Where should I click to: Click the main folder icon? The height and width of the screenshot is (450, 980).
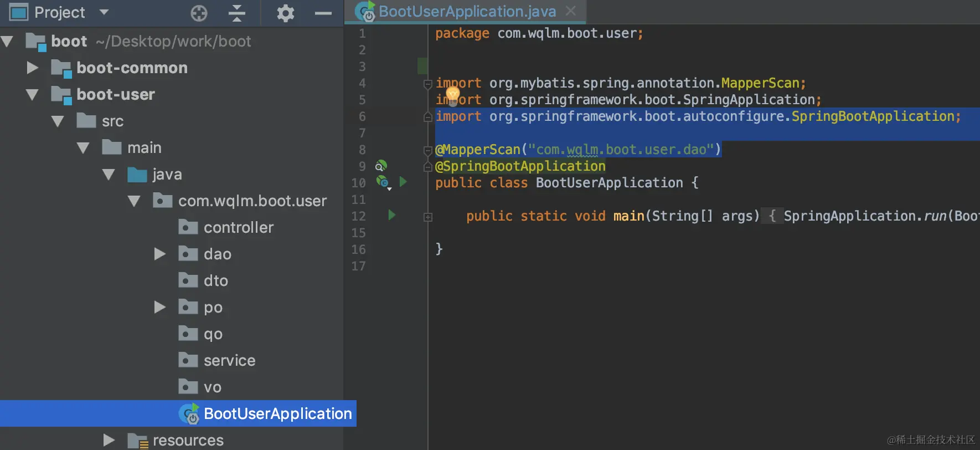(x=112, y=147)
